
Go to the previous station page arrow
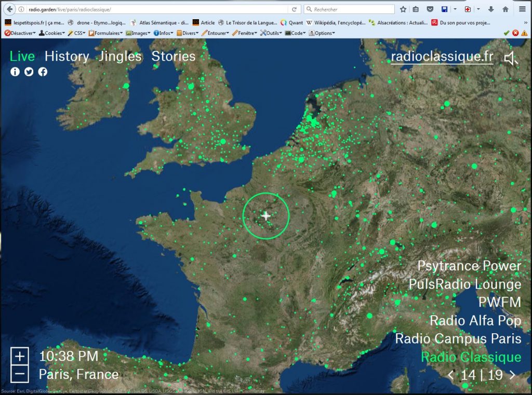click(450, 375)
